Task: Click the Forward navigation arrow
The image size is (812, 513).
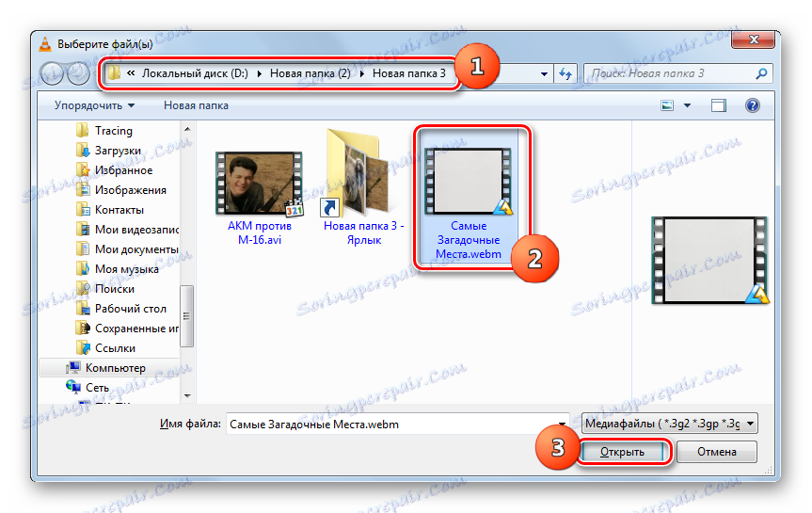Action: (79, 73)
